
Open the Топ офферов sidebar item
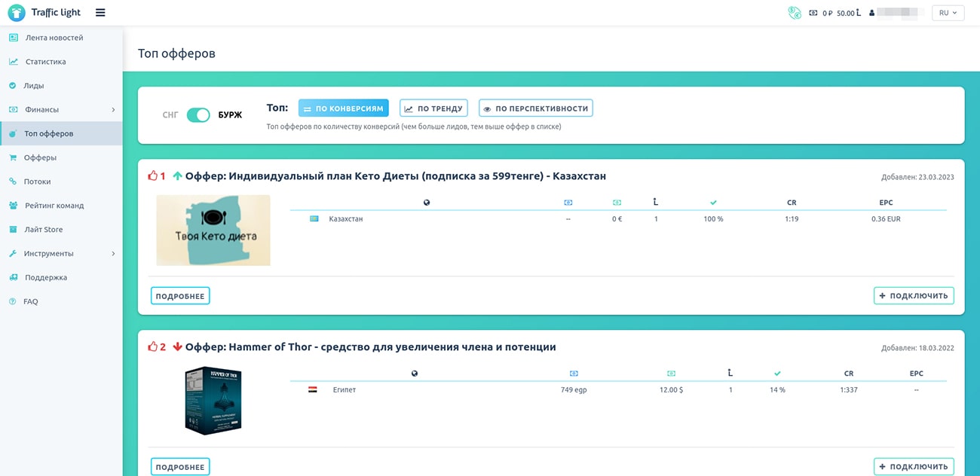(61, 133)
